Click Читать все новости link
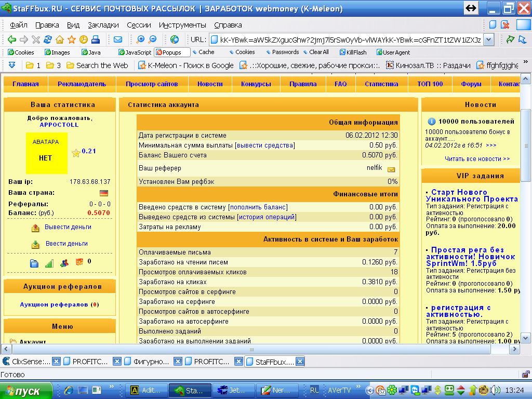 [477, 159]
